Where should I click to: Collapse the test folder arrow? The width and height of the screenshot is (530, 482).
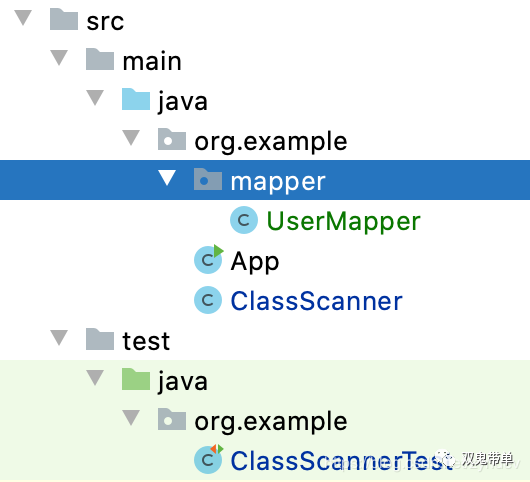pos(59,338)
